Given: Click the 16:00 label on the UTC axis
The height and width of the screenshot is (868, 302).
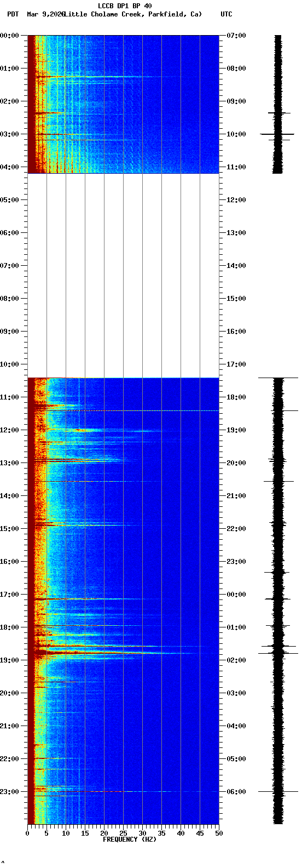Looking at the screenshot, I should click(236, 331).
